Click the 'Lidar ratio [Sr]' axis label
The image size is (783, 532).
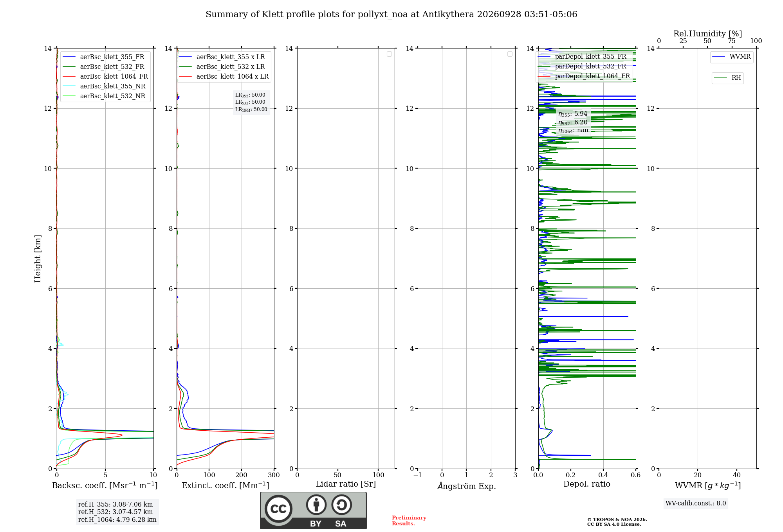(346, 484)
